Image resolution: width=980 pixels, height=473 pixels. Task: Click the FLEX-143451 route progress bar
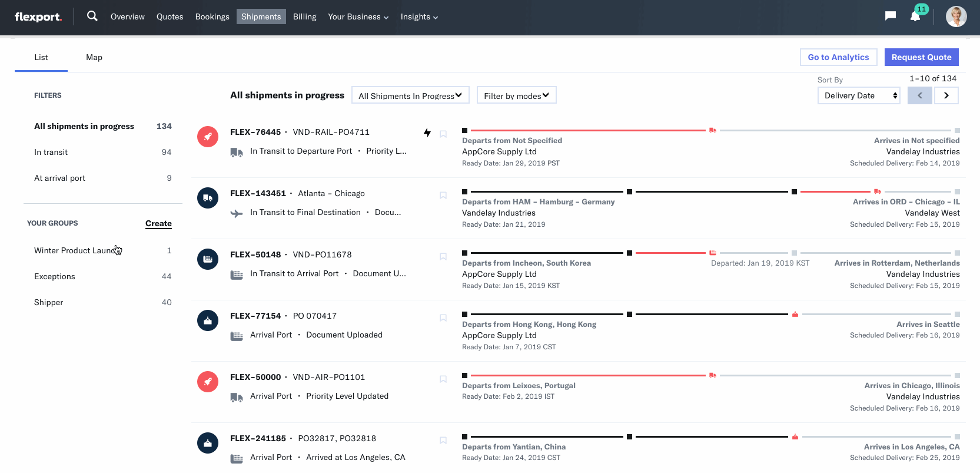click(710, 191)
